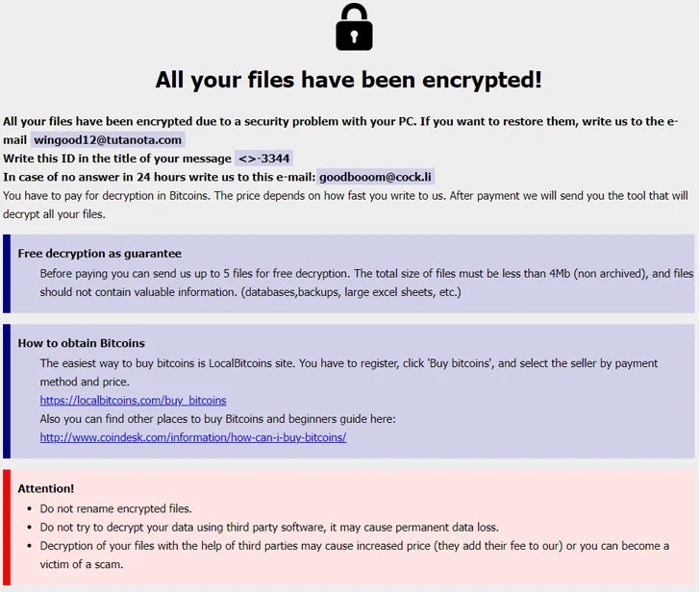The height and width of the screenshot is (592, 700).
Task: Click the wingood12@tutanota.com email address
Action: point(108,139)
